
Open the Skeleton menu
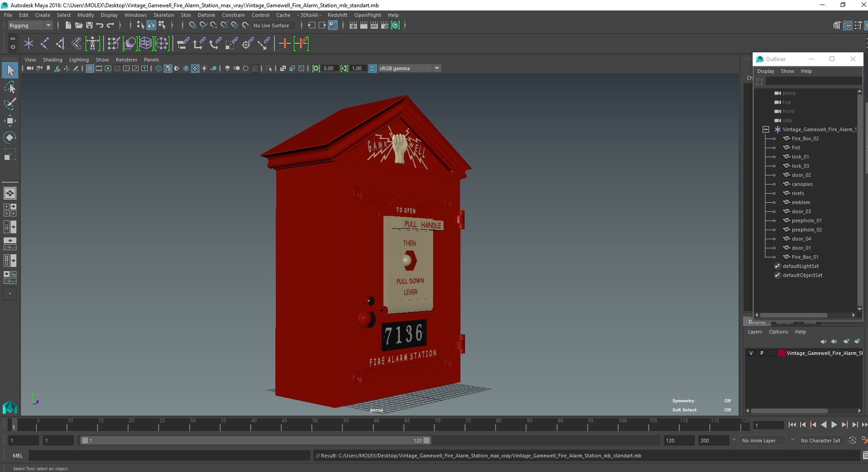[164, 15]
